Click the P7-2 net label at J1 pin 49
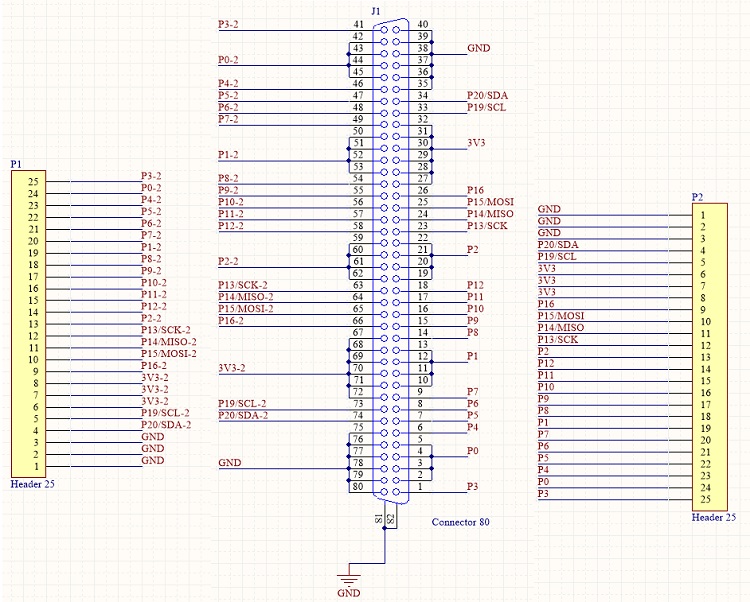This screenshot has width=750, height=602. click(x=228, y=119)
